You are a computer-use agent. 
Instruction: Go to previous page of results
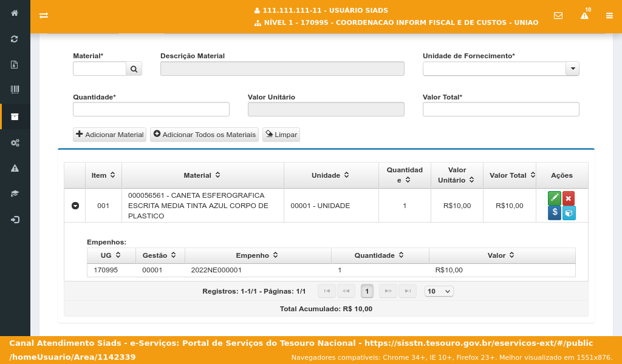(346, 291)
